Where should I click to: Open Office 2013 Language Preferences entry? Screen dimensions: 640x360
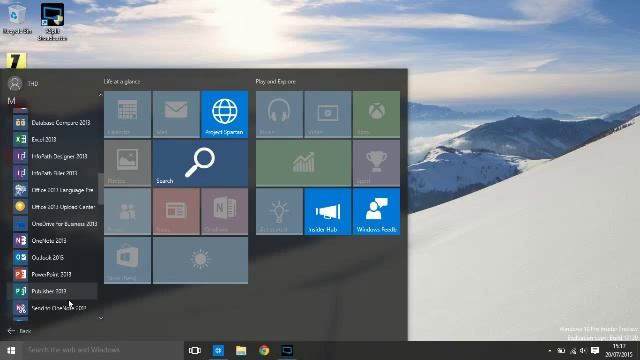[x=52, y=190]
